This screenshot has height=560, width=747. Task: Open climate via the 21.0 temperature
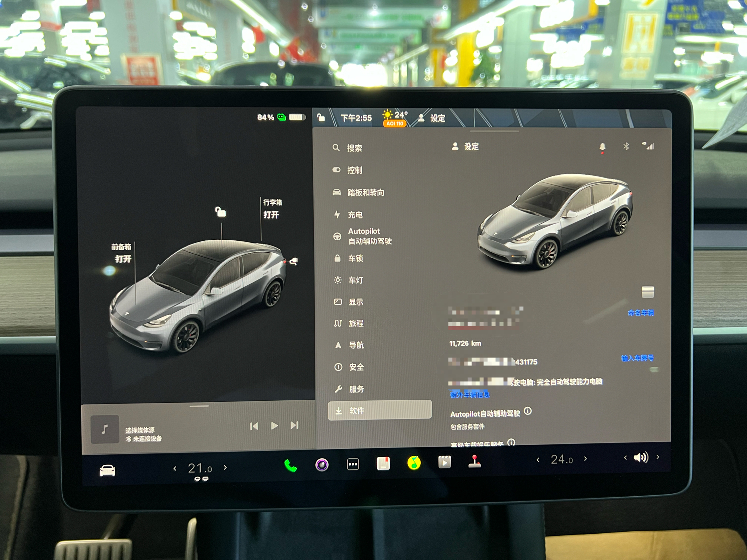pos(200,468)
